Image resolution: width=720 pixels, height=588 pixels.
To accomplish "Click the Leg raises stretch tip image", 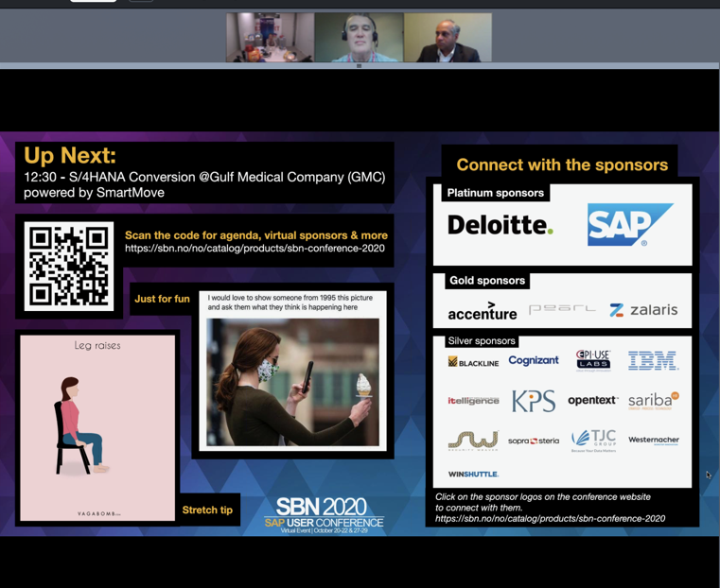I will (x=97, y=428).
